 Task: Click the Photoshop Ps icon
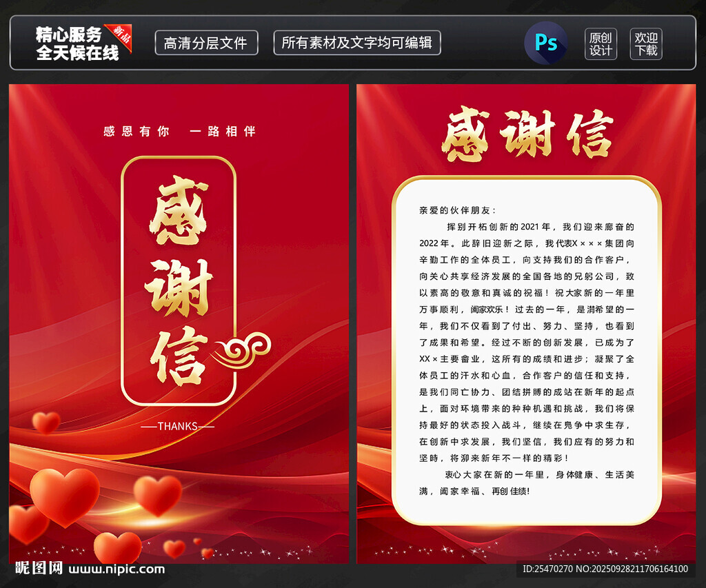tap(546, 43)
